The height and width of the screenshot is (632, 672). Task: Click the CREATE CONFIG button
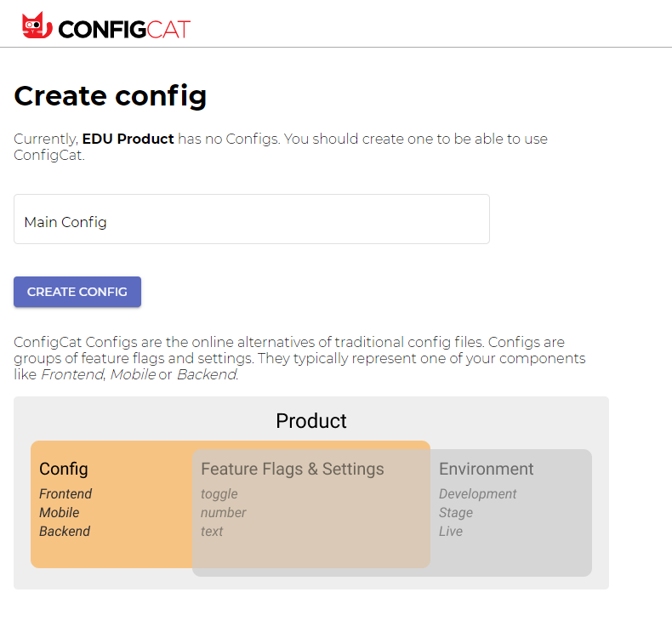point(77,292)
